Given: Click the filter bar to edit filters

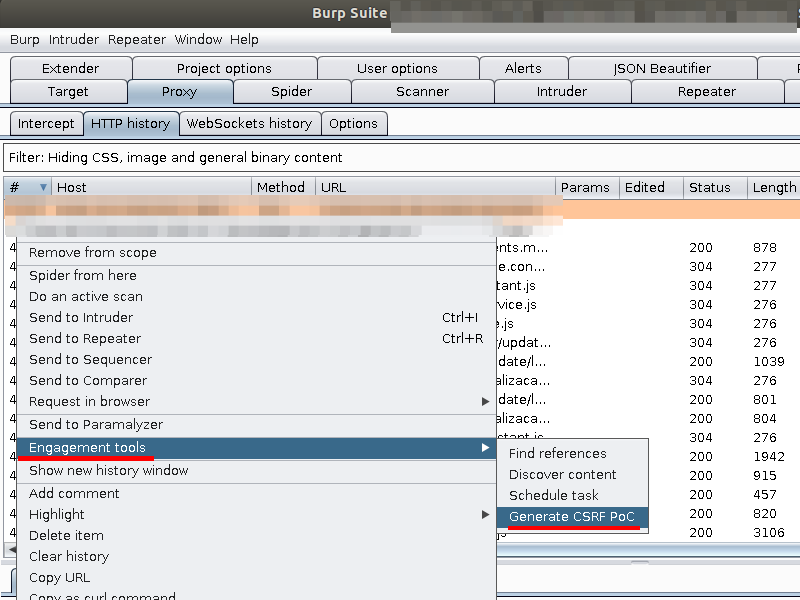Looking at the screenshot, I should coord(400,158).
